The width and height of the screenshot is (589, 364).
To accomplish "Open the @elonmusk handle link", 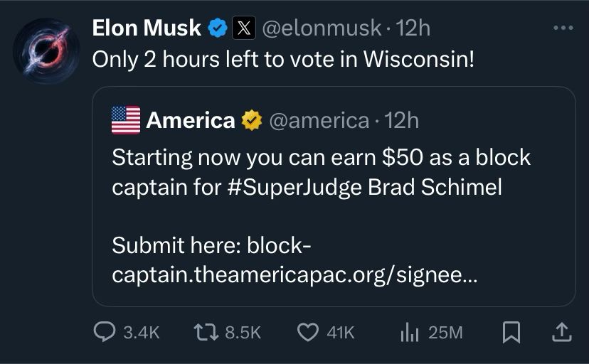I will pos(322,28).
